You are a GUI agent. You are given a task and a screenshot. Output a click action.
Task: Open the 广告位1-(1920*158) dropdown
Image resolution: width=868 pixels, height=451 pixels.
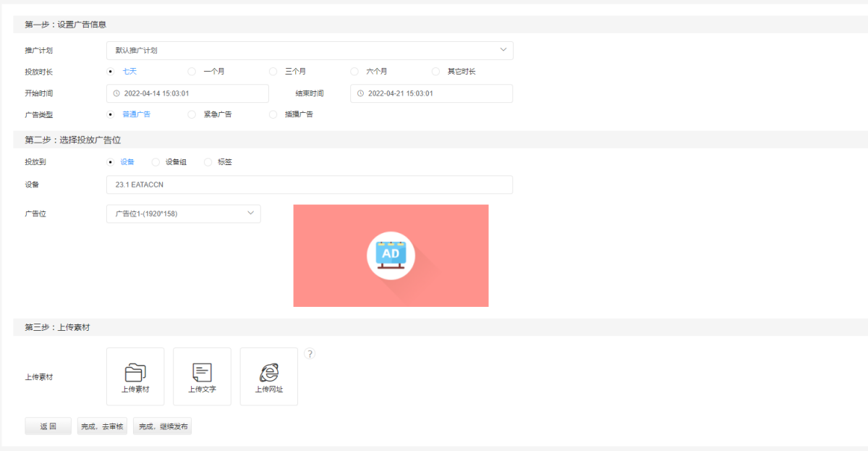click(x=184, y=214)
